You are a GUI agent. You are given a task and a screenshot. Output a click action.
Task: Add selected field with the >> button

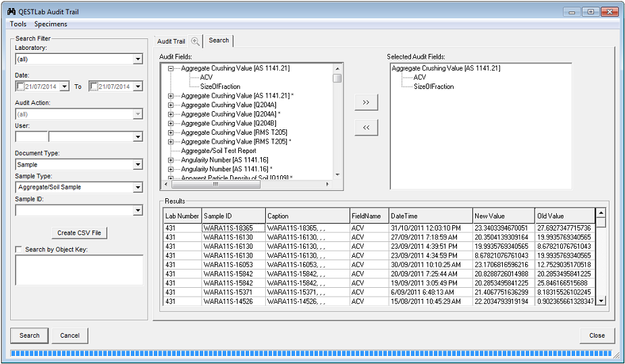(366, 102)
